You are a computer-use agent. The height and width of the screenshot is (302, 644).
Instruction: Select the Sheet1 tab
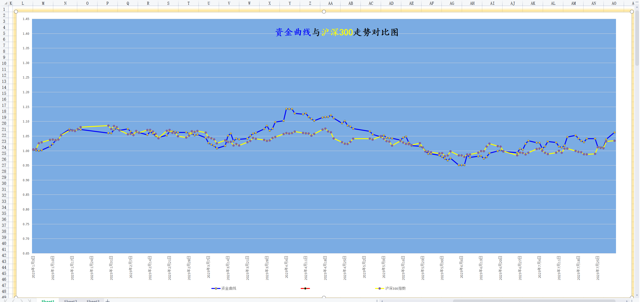[48, 301]
